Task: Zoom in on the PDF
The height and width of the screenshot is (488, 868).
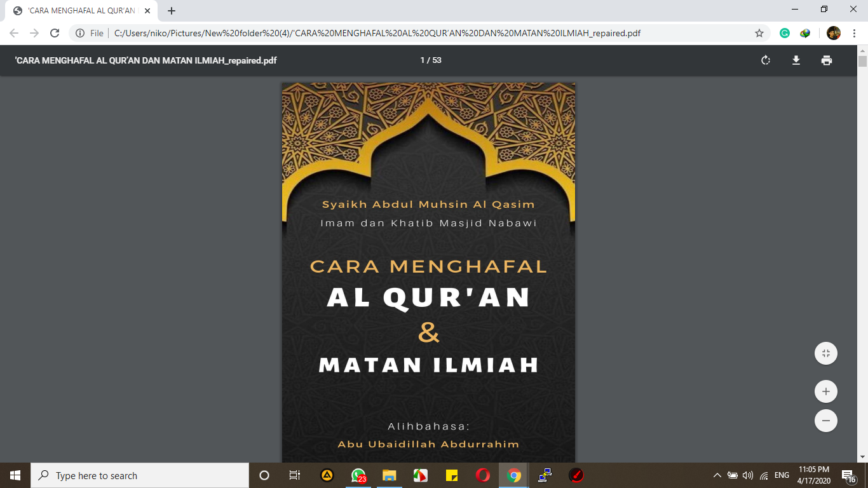Action: coord(826,391)
